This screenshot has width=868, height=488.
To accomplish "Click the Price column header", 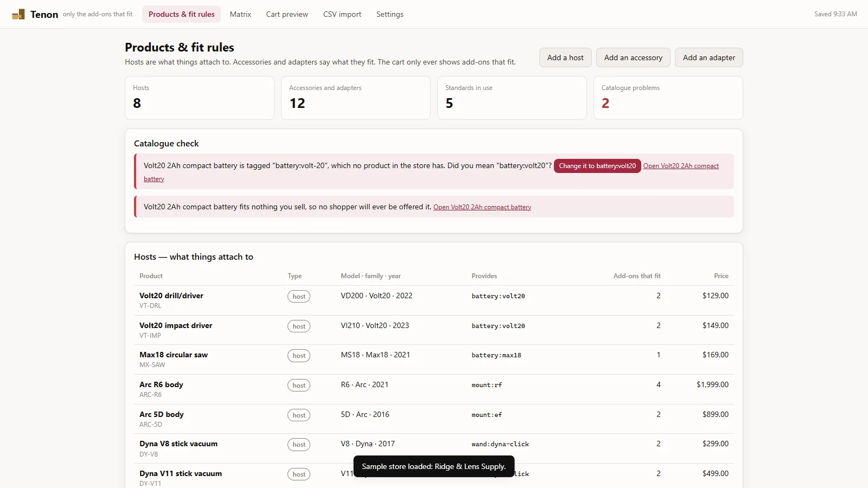I will pos(721,276).
